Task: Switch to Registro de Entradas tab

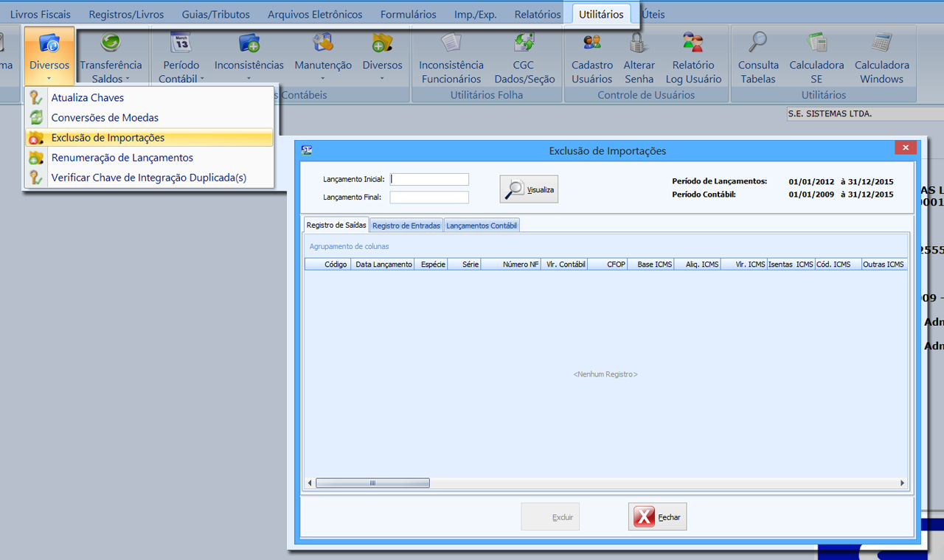Action: pyautogui.click(x=406, y=225)
